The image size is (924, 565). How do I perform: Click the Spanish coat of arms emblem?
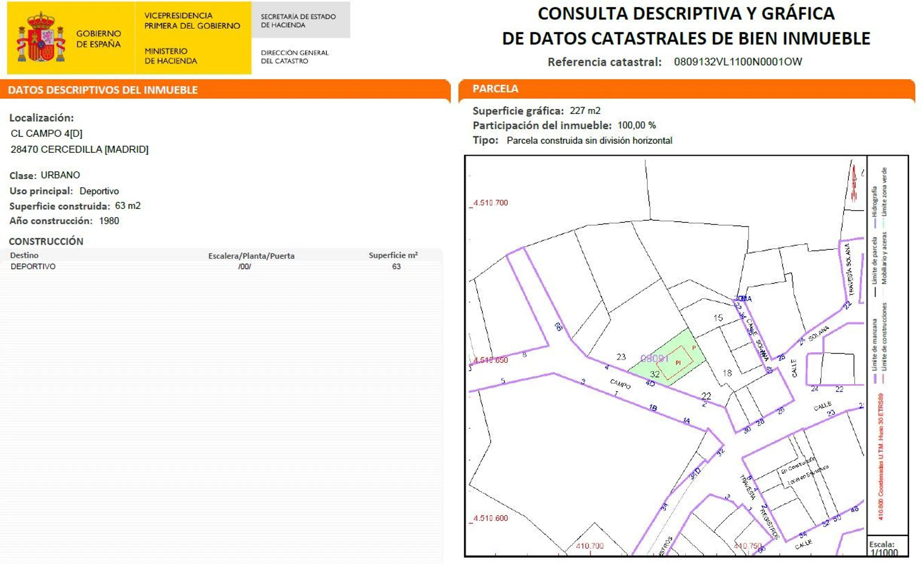(x=41, y=37)
